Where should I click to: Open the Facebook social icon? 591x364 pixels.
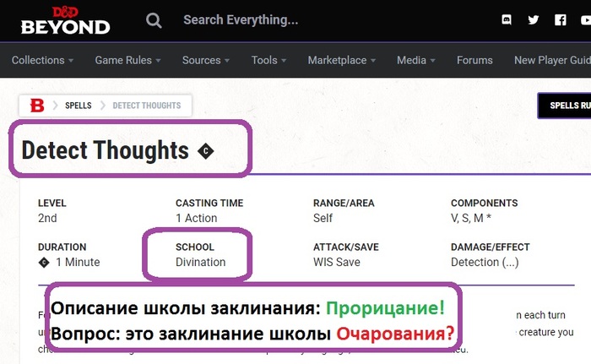coord(560,20)
